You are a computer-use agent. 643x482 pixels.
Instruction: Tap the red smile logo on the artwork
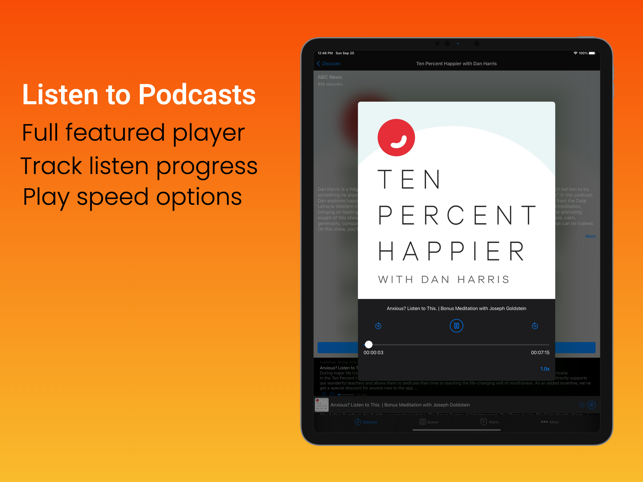[396, 138]
